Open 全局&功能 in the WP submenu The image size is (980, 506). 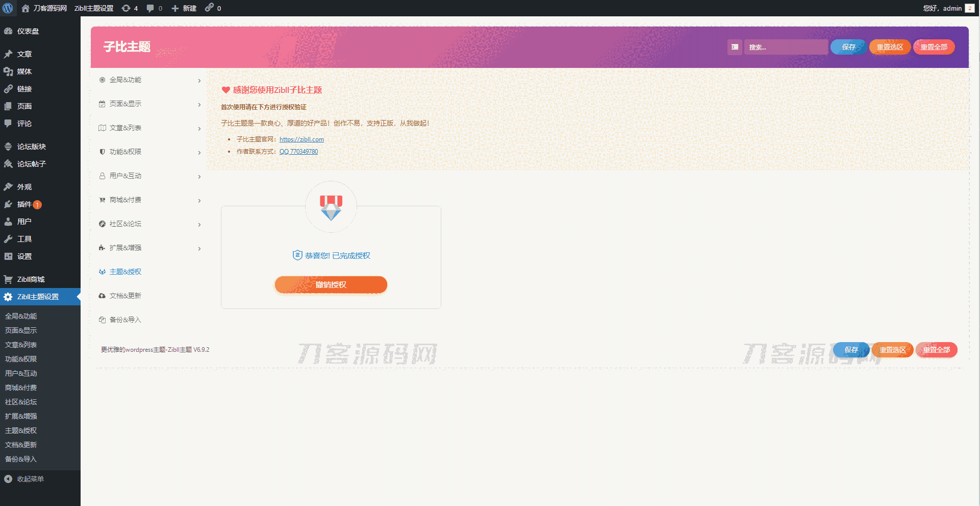[x=21, y=316]
